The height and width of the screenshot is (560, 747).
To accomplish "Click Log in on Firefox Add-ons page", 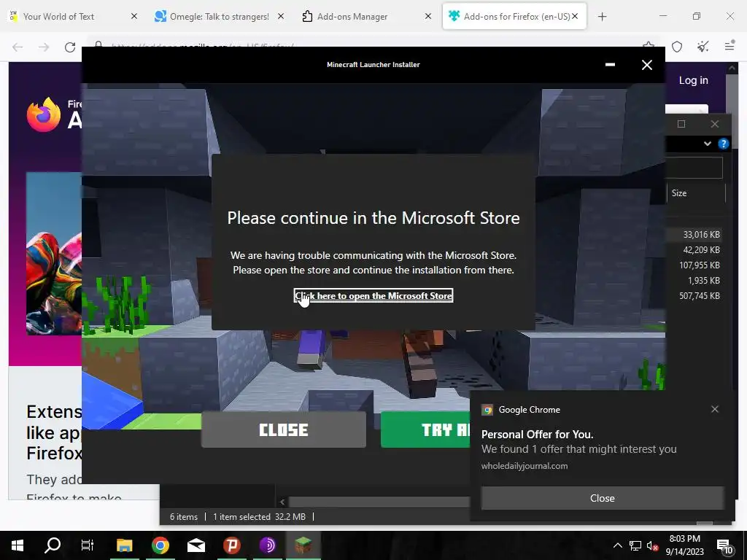I will tap(693, 80).
